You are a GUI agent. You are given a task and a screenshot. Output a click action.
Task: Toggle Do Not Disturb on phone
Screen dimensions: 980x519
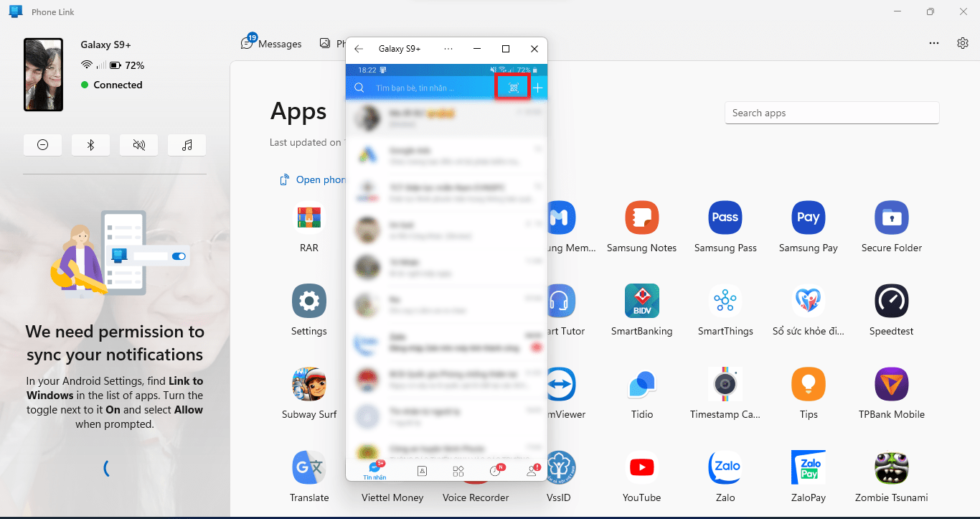click(42, 145)
